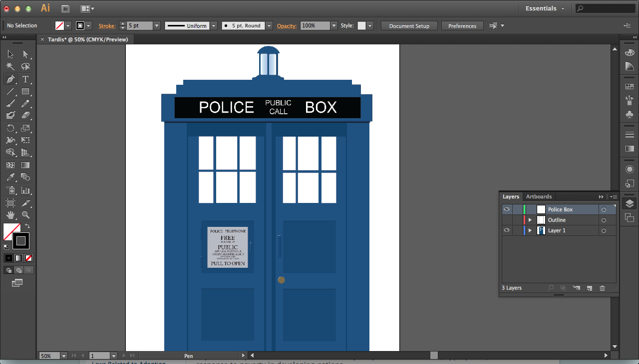
Task: Activate the Artboard tool
Action: [x=10, y=203]
